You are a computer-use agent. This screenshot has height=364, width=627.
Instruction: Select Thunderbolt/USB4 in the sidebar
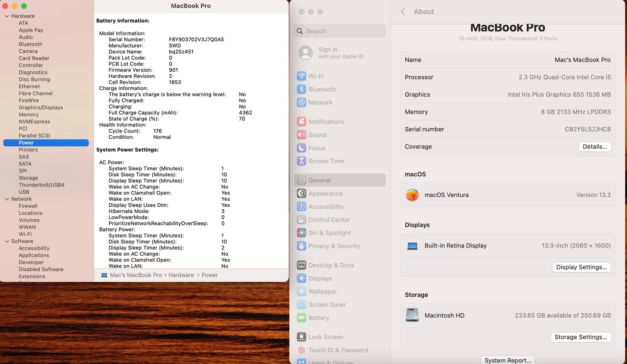[41, 185]
